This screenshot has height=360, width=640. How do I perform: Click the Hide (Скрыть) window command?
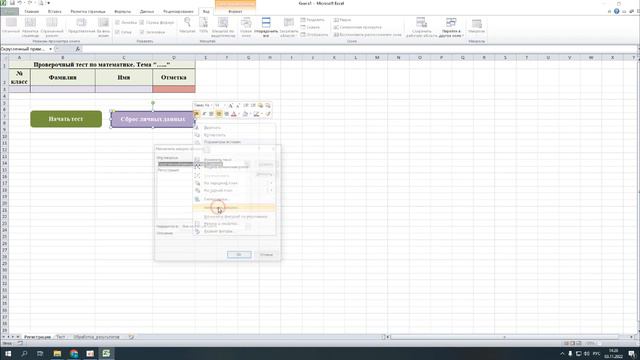(x=310, y=27)
